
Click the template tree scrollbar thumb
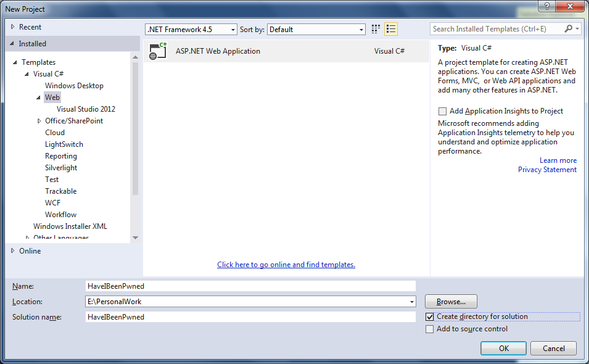(x=135, y=128)
